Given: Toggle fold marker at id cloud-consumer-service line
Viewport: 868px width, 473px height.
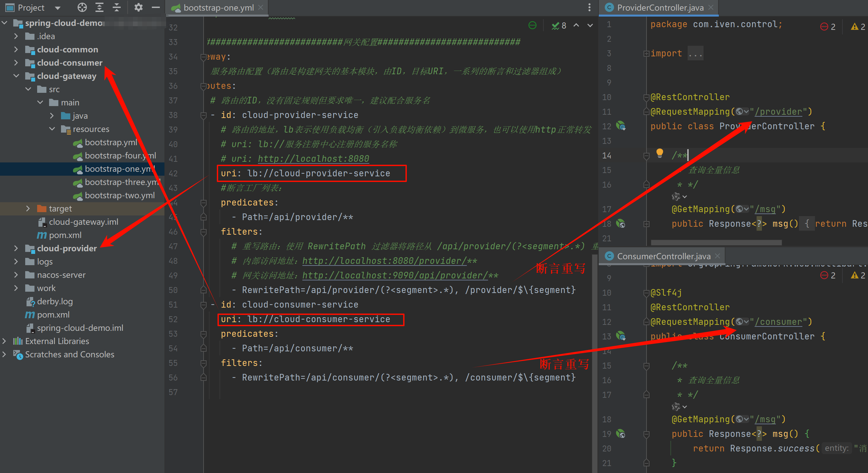Looking at the screenshot, I should [x=204, y=305].
